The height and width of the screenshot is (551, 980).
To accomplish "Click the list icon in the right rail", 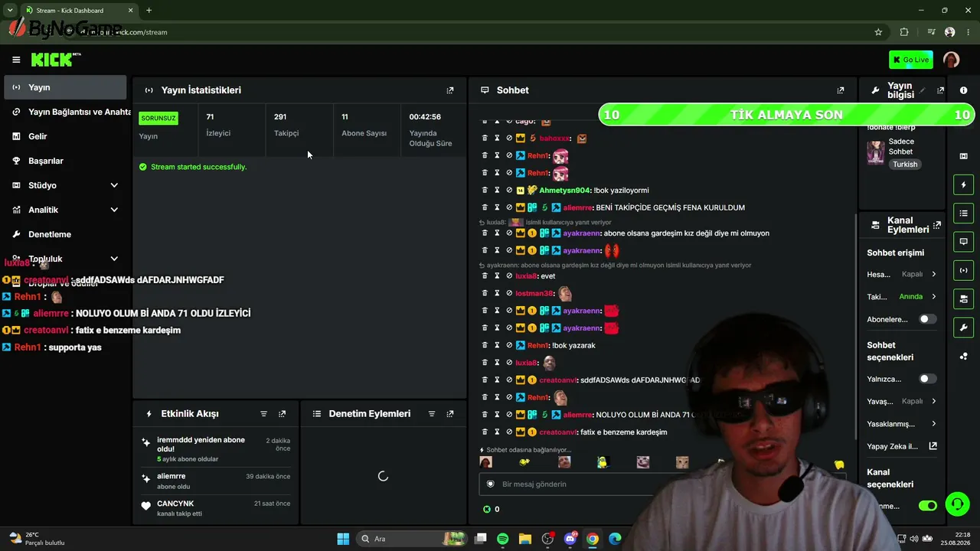I will pyautogui.click(x=964, y=213).
